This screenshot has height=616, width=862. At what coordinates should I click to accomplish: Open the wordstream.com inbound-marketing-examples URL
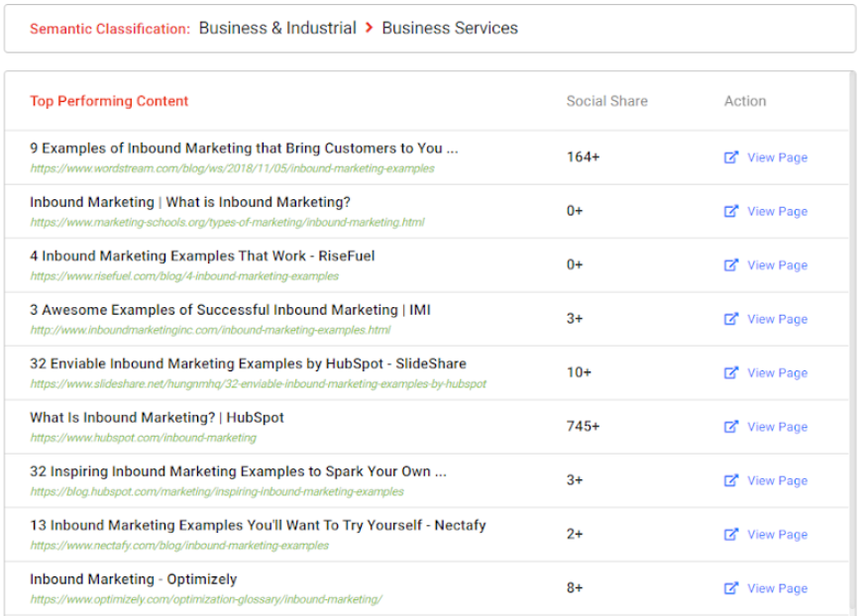point(232,168)
